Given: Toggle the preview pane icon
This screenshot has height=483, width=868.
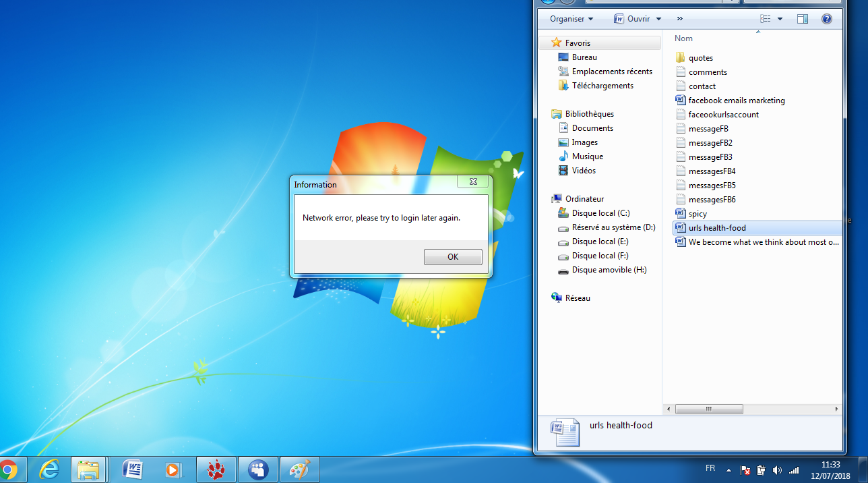Looking at the screenshot, I should click(803, 19).
